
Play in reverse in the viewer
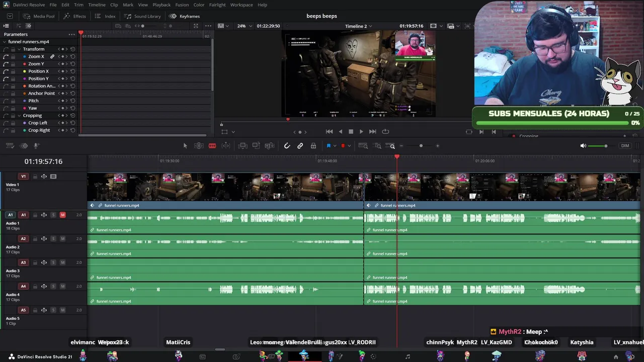click(340, 132)
